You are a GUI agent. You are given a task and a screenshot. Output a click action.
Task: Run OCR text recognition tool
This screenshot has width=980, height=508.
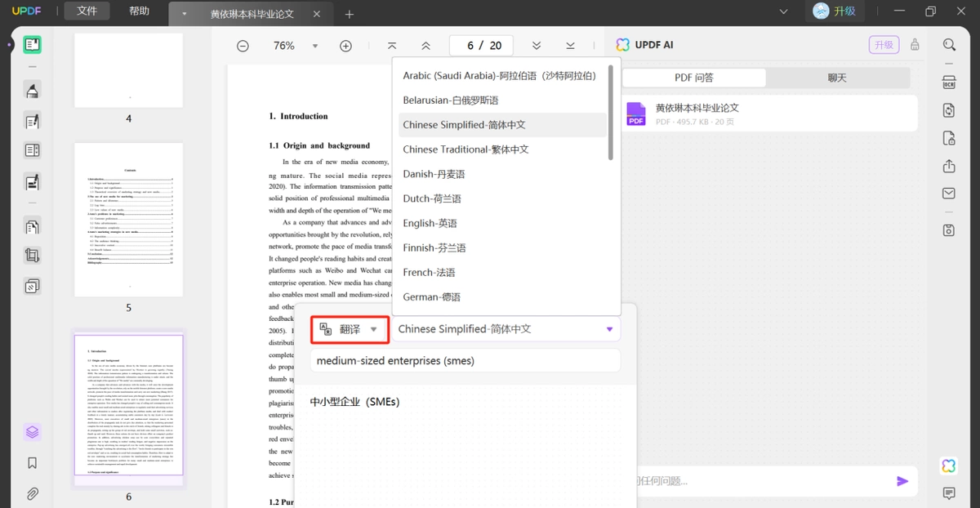[949, 81]
